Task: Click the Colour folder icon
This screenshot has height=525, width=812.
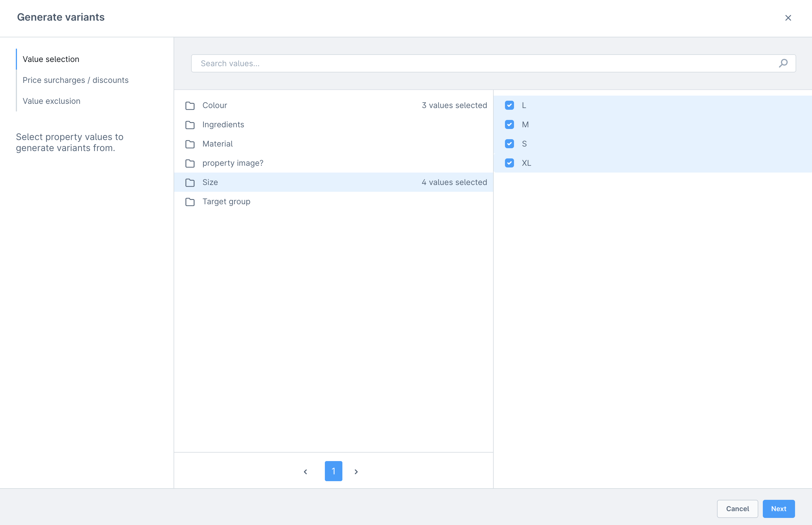Action: point(190,106)
